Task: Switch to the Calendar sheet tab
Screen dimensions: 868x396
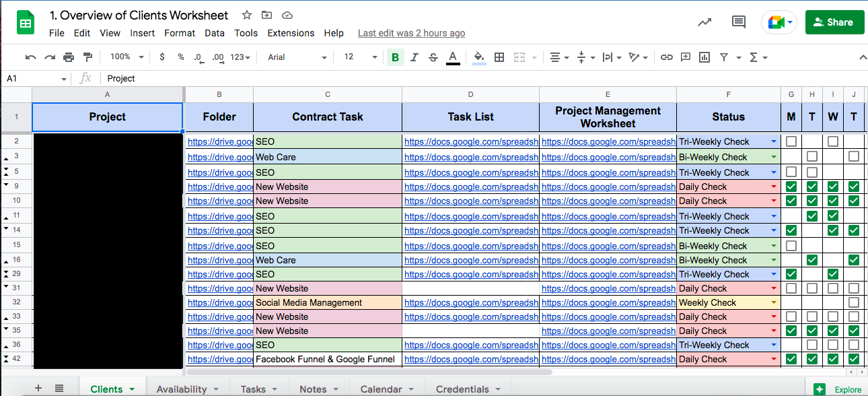Action: tap(387, 389)
